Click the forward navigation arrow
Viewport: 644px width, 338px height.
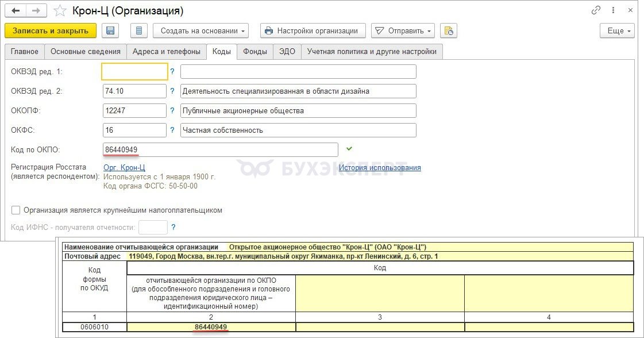click(x=38, y=10)
